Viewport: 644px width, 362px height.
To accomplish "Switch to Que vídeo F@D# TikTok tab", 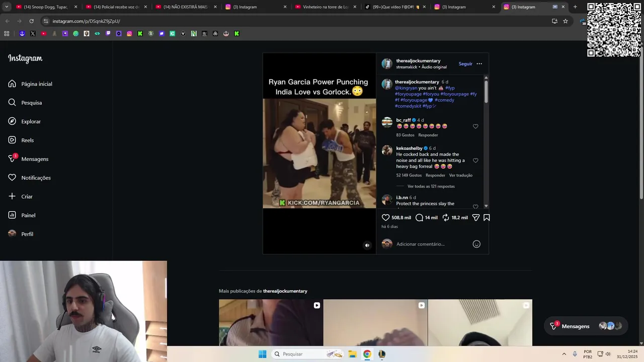I will pos(395,7).
